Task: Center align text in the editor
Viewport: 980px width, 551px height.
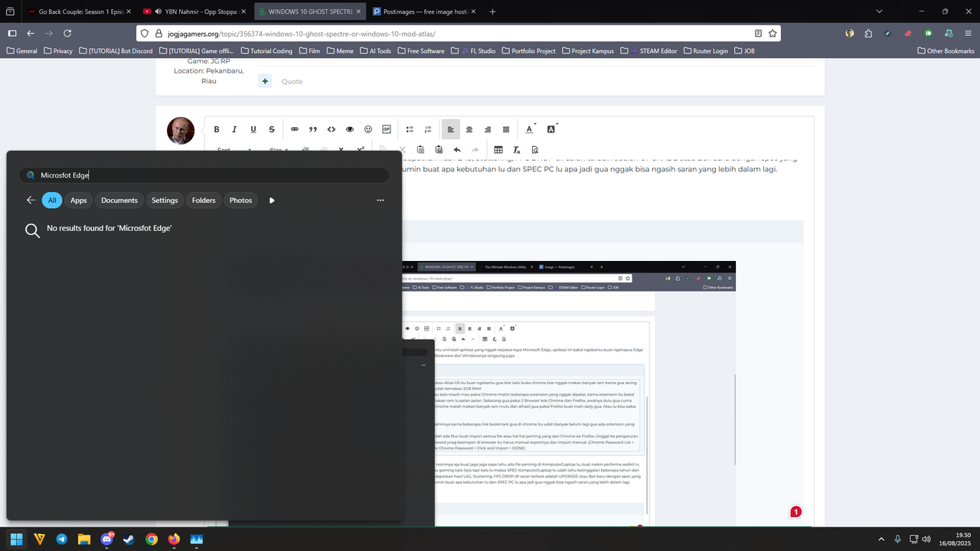Action: (469, 129)
